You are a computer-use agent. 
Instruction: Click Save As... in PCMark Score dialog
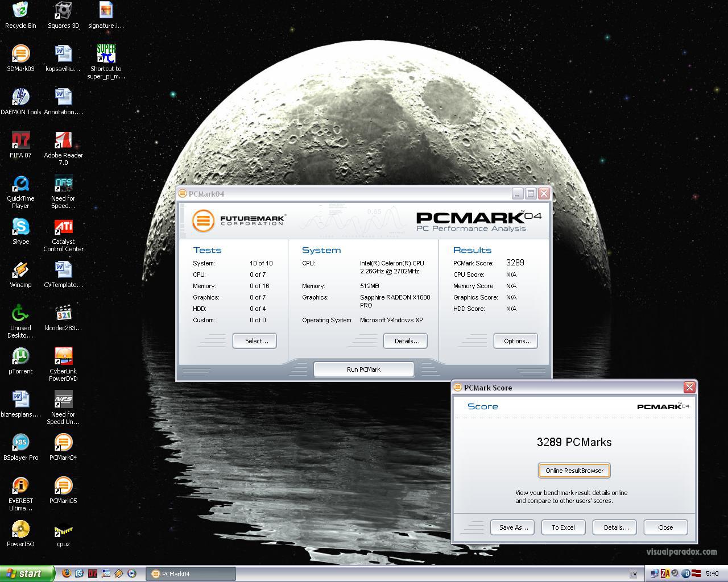tap(512, 527)
